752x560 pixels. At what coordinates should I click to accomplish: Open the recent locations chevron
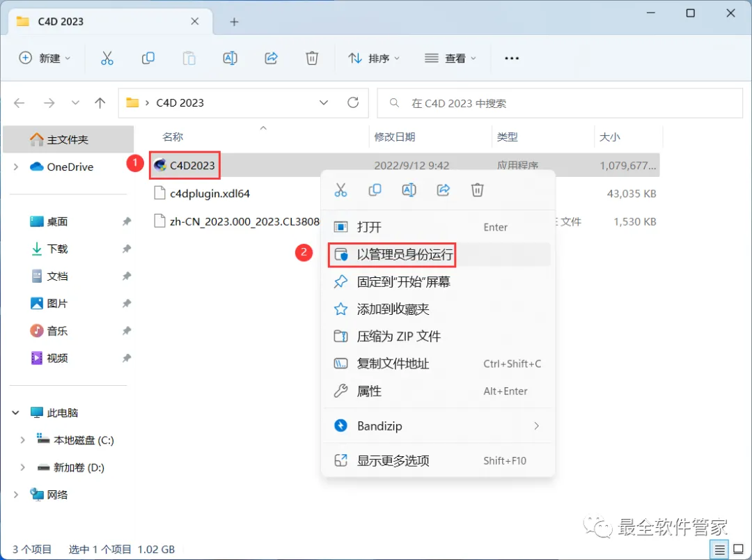click(x=75, y=102)
